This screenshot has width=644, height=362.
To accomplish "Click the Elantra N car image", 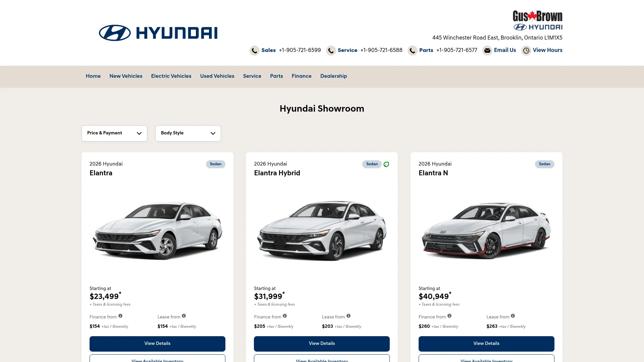I will pos(486,231).
